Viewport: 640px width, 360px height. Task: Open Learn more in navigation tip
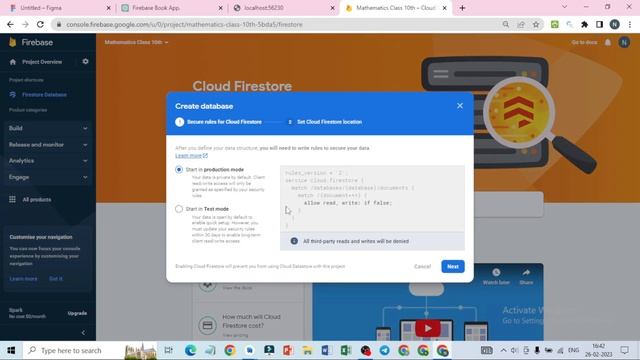23,279
